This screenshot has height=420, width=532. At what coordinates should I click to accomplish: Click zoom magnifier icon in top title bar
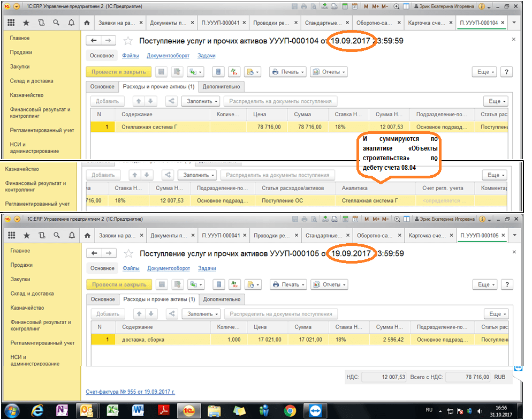point(396,6)
